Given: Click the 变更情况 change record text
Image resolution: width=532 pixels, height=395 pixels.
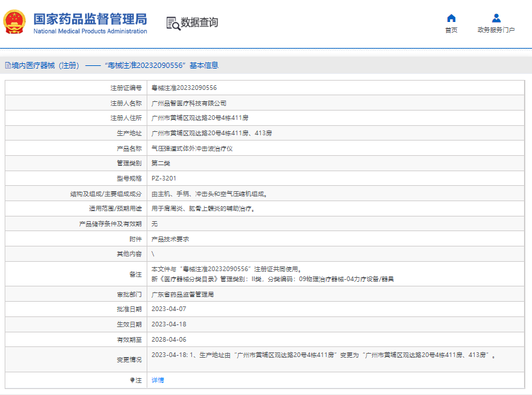Looking at the screenshot, I should click(323, 355).
